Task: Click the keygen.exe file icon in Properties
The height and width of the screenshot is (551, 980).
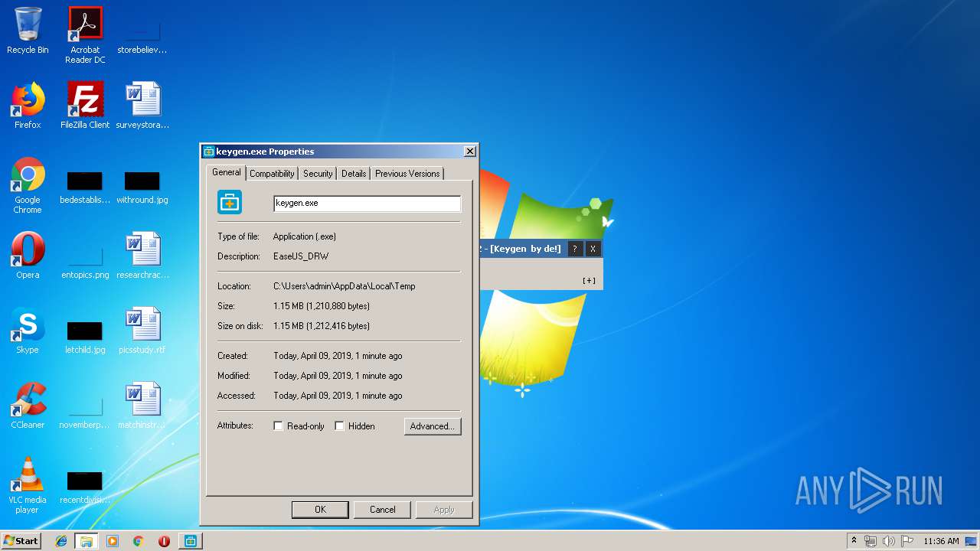Action: click(x=230, y=203)
